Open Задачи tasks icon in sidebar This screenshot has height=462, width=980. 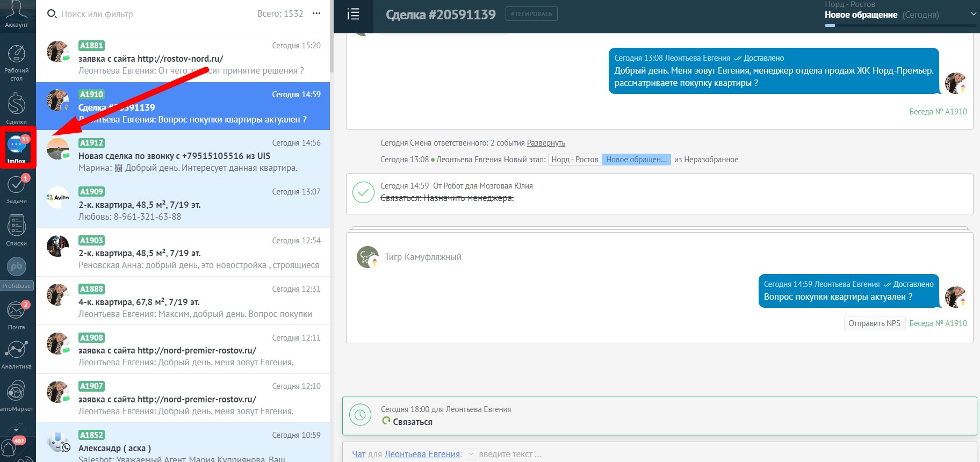tap(17, 189)
